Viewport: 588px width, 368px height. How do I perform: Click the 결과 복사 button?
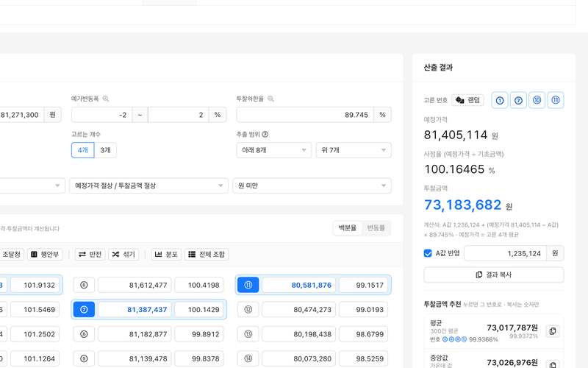click(494, 275)
